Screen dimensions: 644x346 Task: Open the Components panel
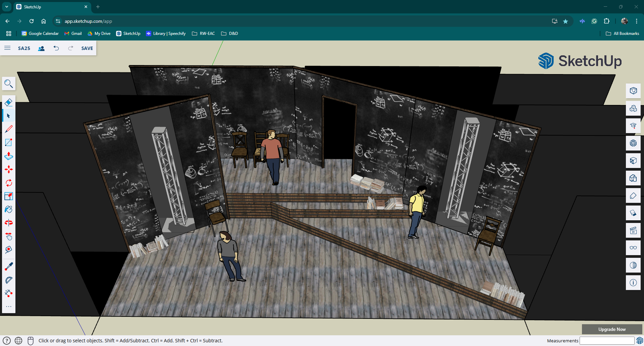pyautogui.click(x=633, y=108)
